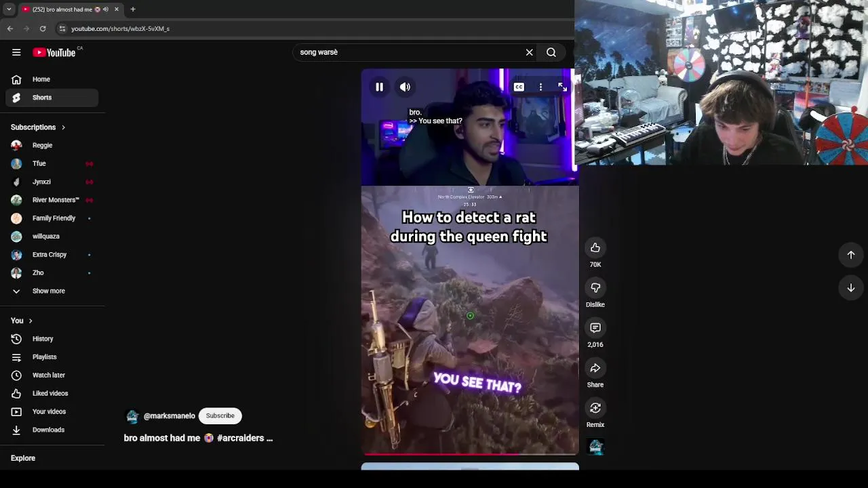Click the address bar URL youtube.com/shorts
This screenshot has width=868, height=488.
coord(121,28)
